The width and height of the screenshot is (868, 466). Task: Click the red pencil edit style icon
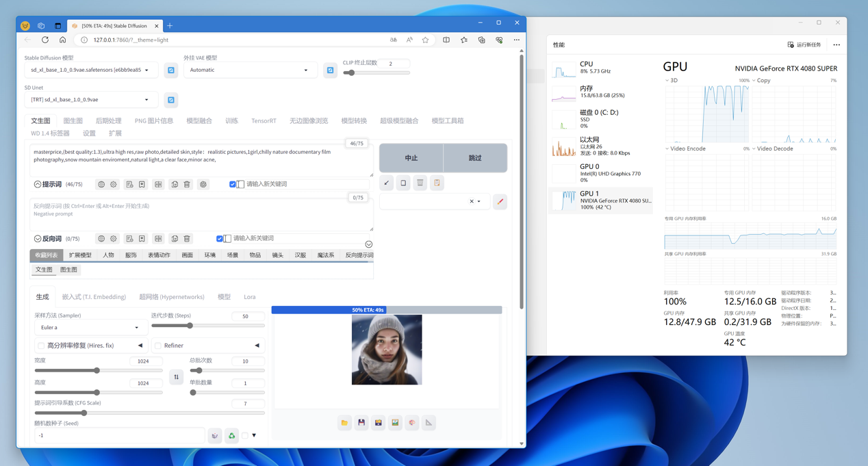500,202
